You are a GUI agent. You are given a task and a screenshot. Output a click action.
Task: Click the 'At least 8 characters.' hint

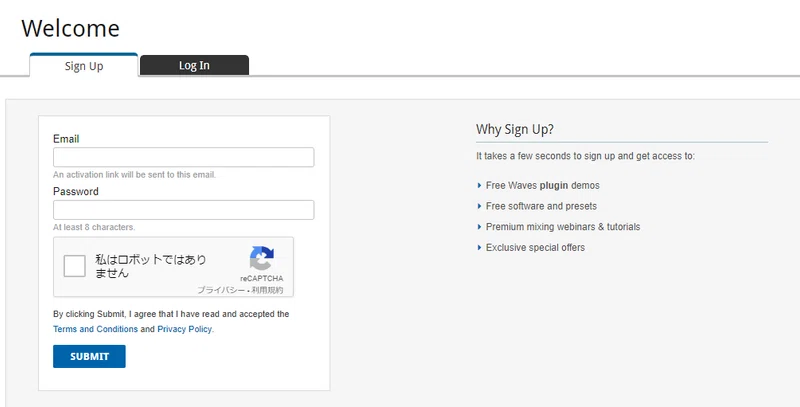(x=94, y=227)
